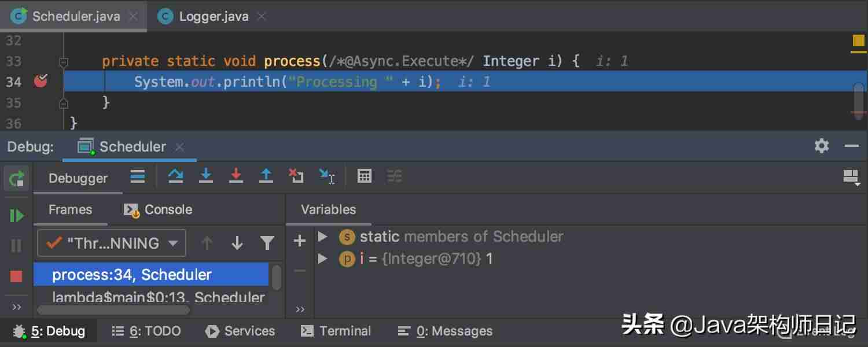The height and width of the screenshot is (347, 868).
Task: Stop the debug session
Action: tap(16, 276)
